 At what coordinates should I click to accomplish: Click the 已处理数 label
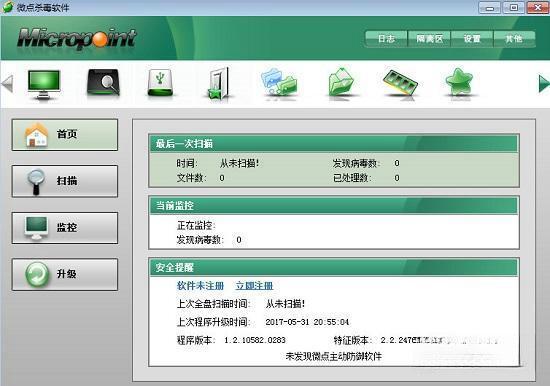tap(352, 178)
